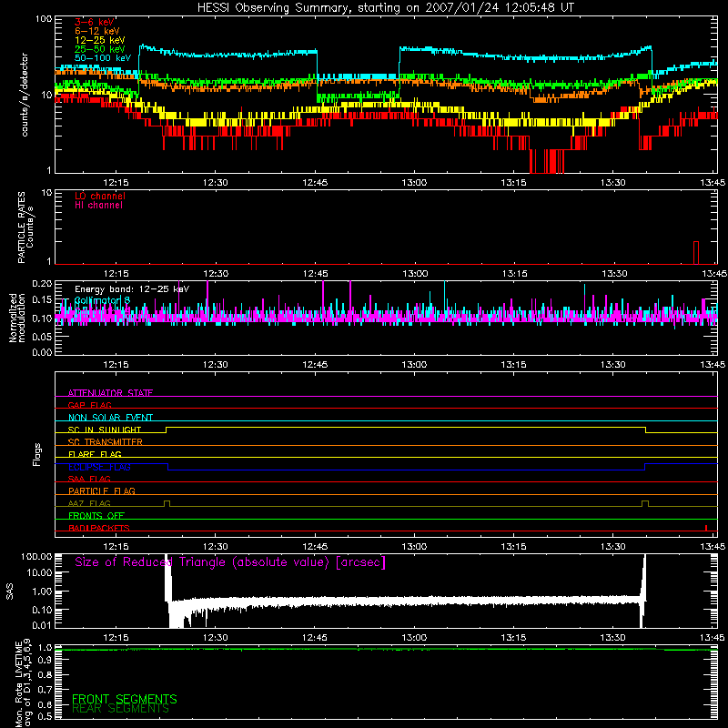Click the bad packets red marker near 13:44
The width and height of the screenshot is (728, 728).
click(x=706, y=528)
